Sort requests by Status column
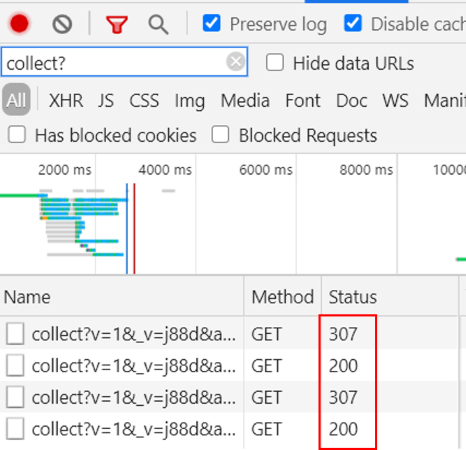 coord(353,297)
